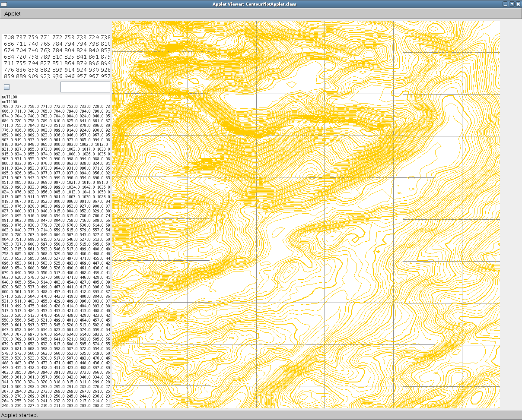This screenshot has width=522, height=420.
Task: Open the Applet menu
Action: point(12,13)
